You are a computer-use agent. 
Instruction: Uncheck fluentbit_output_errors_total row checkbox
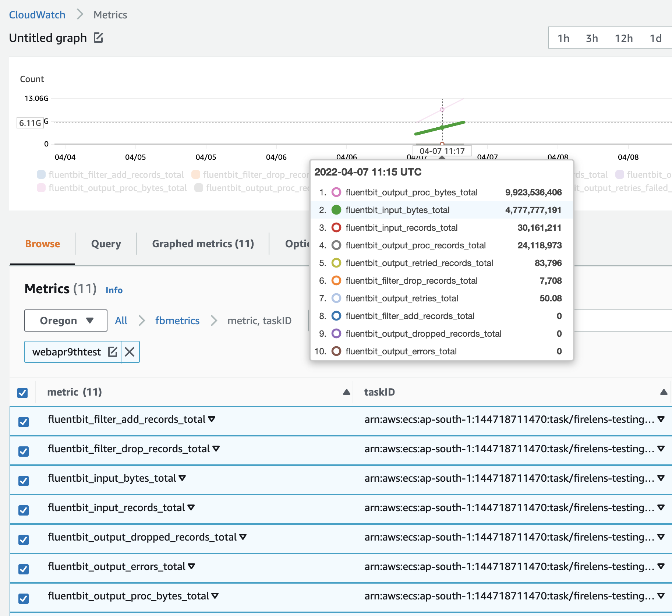click(24, 569)
